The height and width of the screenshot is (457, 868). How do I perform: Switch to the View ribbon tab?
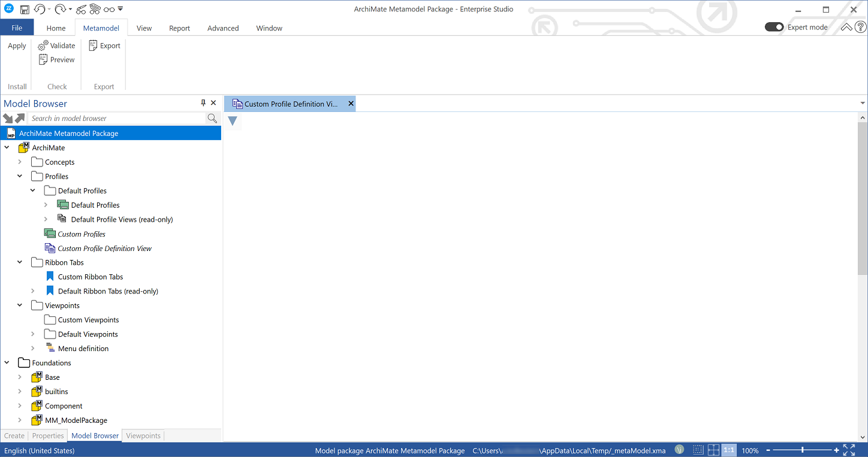click(144, 28)
